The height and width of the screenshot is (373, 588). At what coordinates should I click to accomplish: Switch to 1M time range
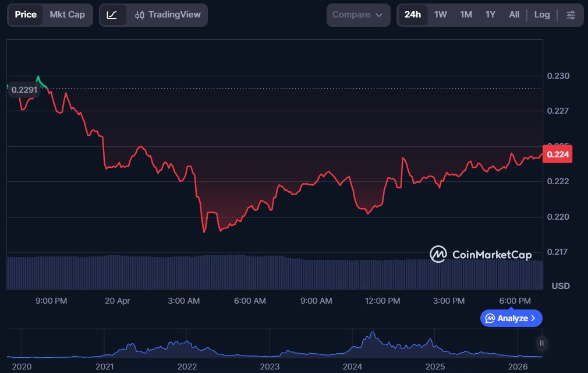466,15
